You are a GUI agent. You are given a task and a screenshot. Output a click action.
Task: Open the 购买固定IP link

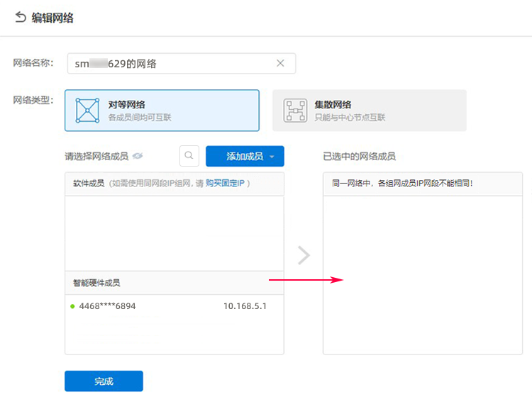click(225, 184)
